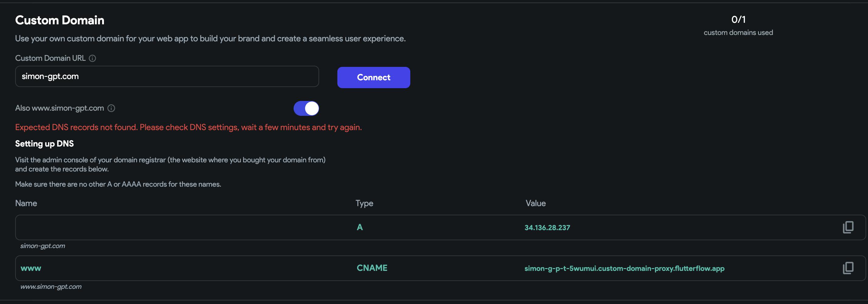Copy the A record value 34.136.28.237
Viewport: 868px width, 304px height.
848,227
